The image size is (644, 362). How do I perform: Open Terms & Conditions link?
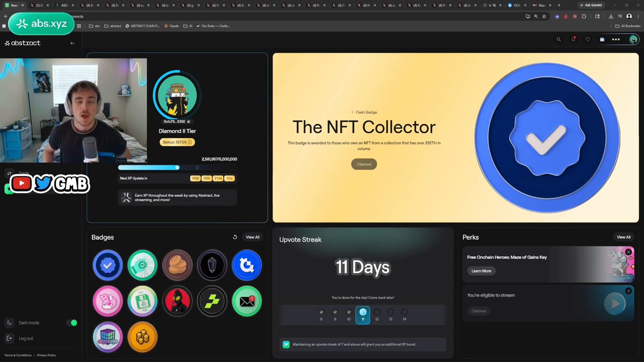pyautogui.click(x=18, y=355)
